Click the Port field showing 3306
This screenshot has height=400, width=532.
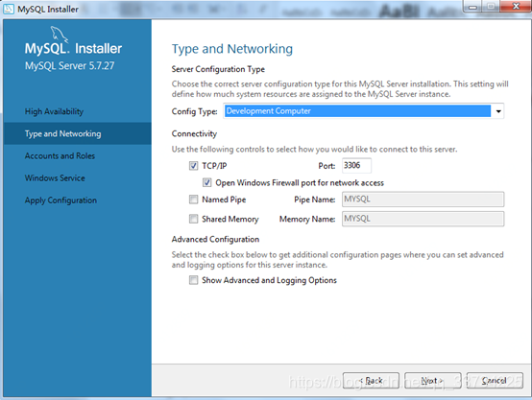click(x=356, y=165)
